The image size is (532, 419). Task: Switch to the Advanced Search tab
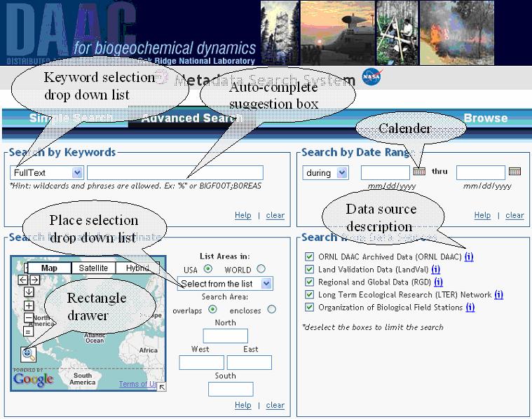[x=190, y=118]
